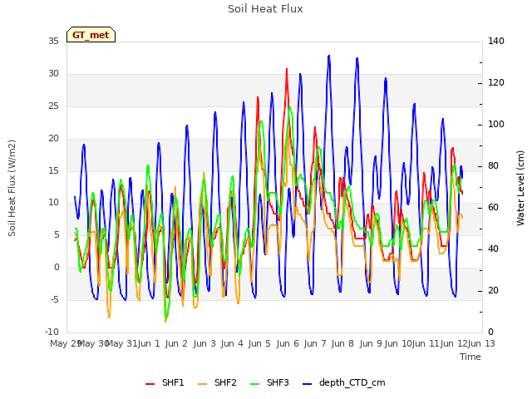Image resolution: width=532 pixels, height=399 pixels.
Task: Click the Jun 6 x-axis label
Action: (x=288, y=343)
